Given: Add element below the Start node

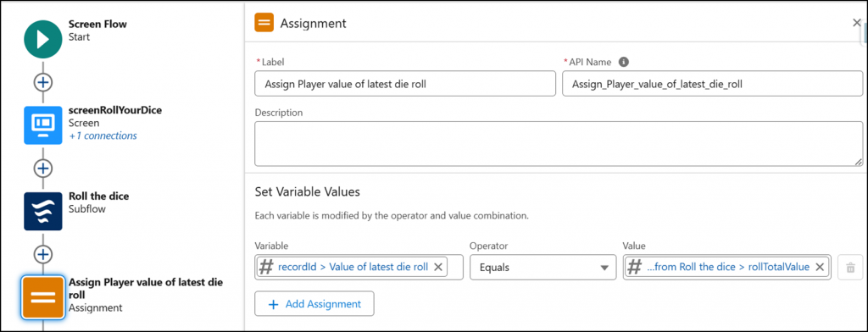Looking at the screenshot, I should tap(43, 82).
